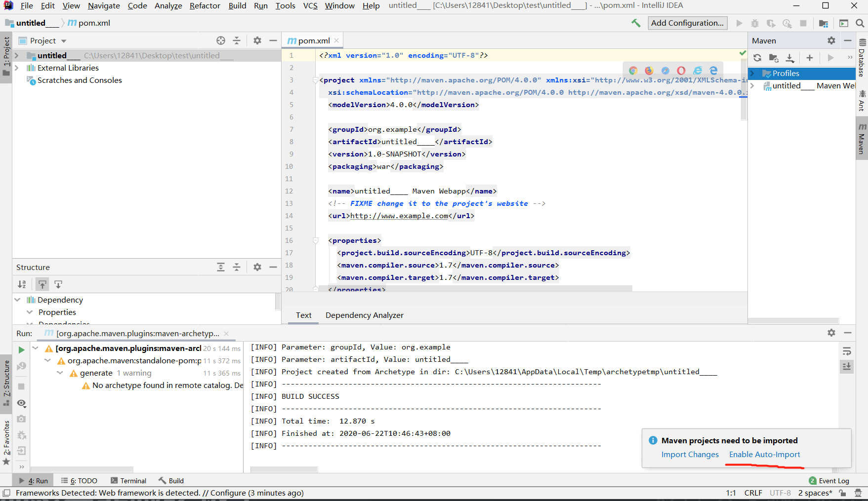This screenshot has height=501, width=868.
Task: Toggle the Database side tool window
Action: coord(862,58)
